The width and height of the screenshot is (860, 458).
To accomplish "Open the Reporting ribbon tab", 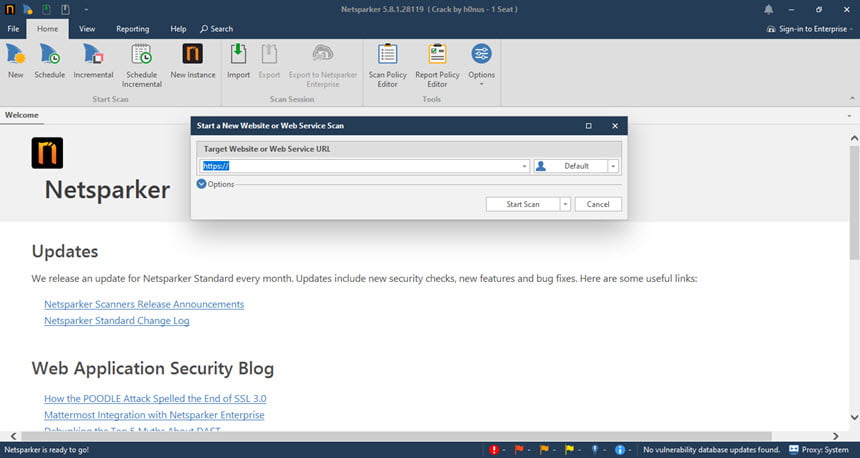I will tap(132, 29).
